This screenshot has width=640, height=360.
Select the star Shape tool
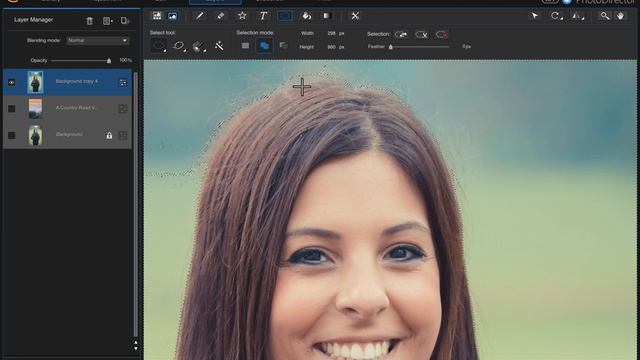click(x=242, y=16)
